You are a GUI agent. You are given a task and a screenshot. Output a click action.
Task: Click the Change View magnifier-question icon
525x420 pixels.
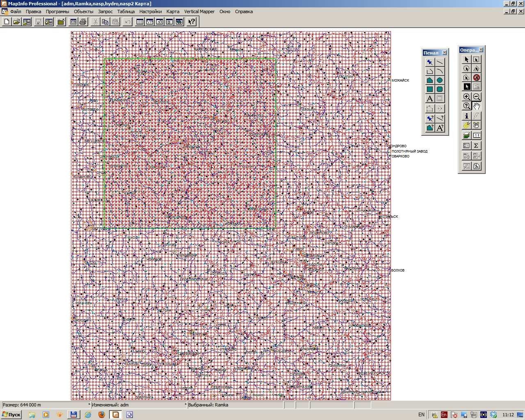click(x=466, y=106)
